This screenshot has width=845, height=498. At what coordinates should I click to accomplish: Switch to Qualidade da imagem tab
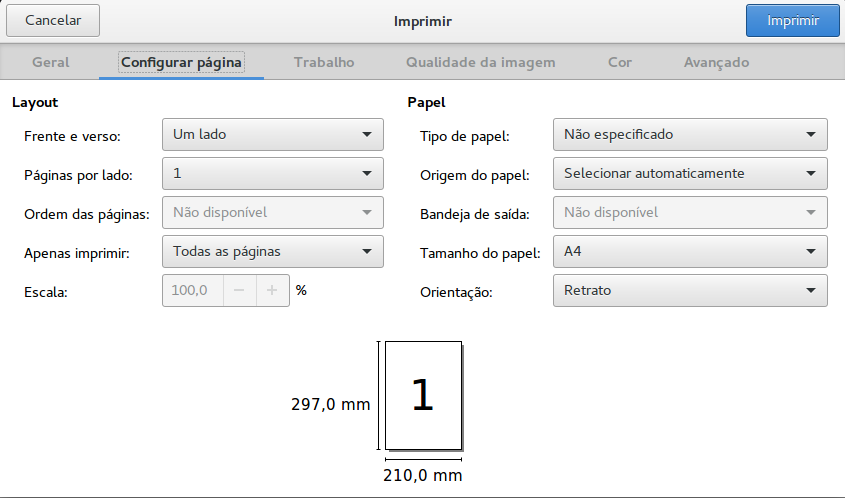click(x=481, y=63)
